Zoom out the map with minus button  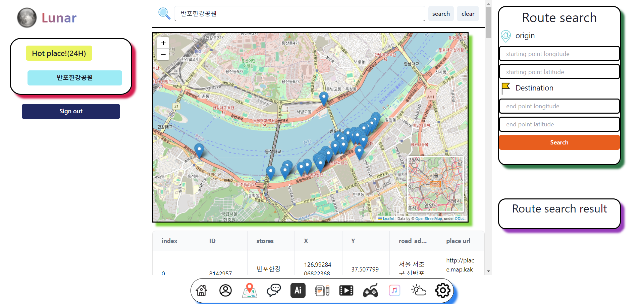coord(163,54)
